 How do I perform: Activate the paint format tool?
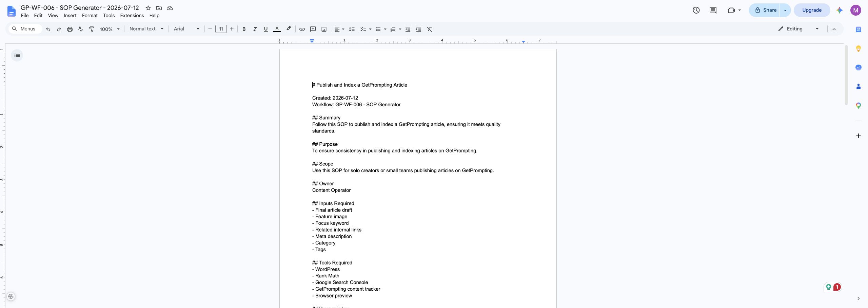[x=91, y=29]
